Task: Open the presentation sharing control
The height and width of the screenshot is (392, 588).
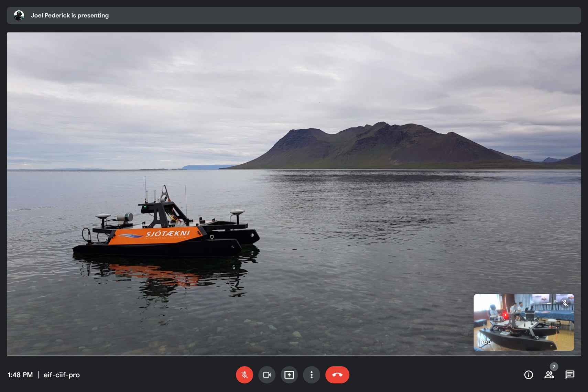Action: pyautogui.click(x=289, y=375)
